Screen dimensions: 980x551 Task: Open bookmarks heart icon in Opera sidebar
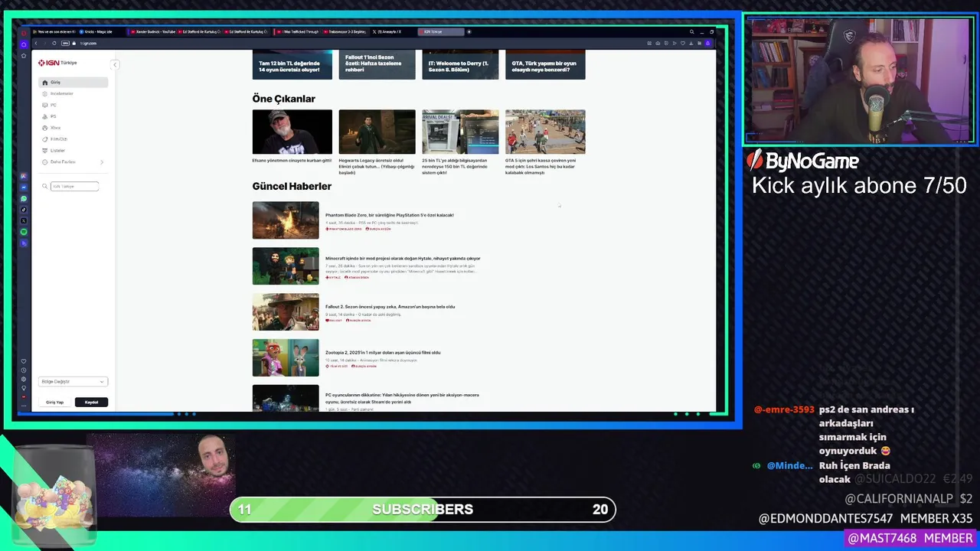coord(24,361)
